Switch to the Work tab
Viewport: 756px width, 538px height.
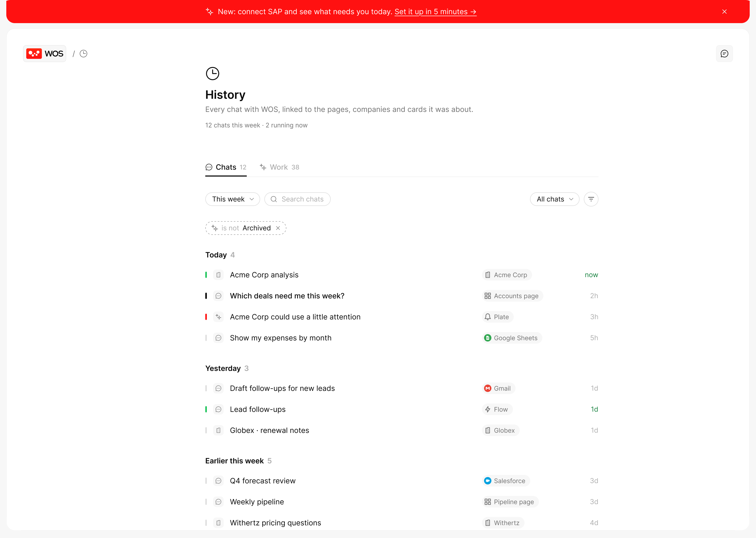pyautogui.click(x=279, y=167)
